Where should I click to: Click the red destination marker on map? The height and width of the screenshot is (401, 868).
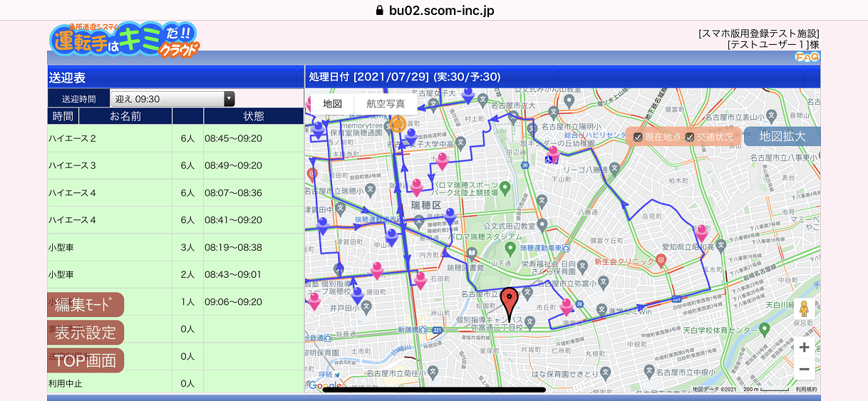pos(508,303)
